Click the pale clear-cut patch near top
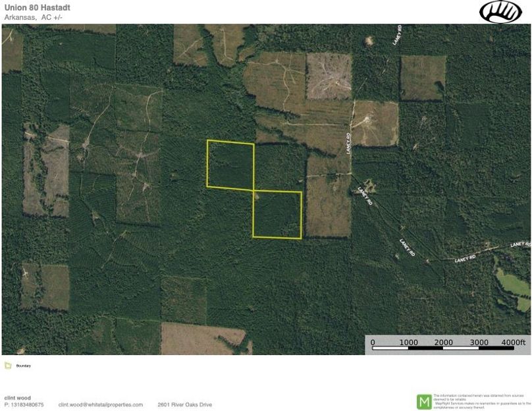 329,76
